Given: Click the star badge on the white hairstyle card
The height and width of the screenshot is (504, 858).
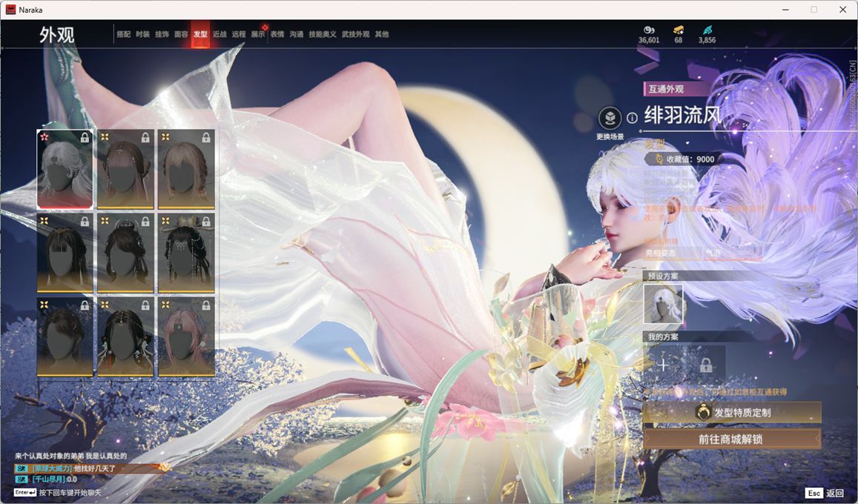Looking at the screenshot, I should [x=44, y=137].
